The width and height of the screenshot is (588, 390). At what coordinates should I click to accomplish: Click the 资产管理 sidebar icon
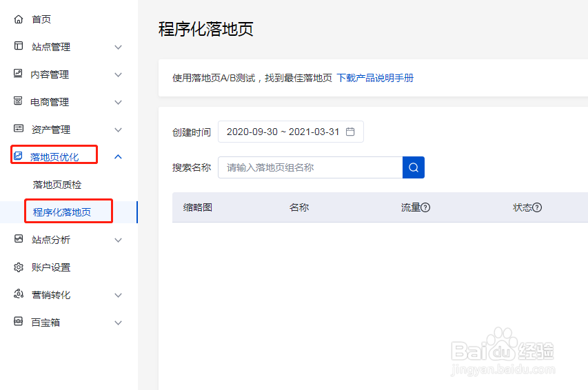coord(19,128)
